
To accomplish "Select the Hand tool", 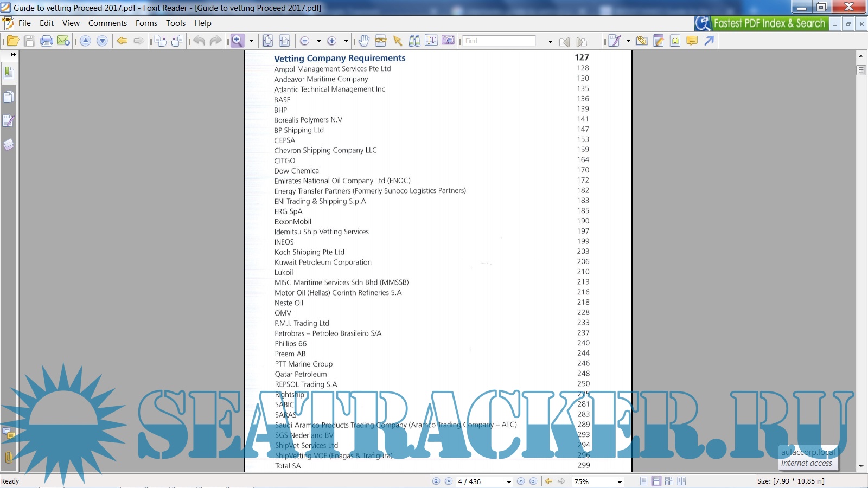I will click(x=363, y=41).
